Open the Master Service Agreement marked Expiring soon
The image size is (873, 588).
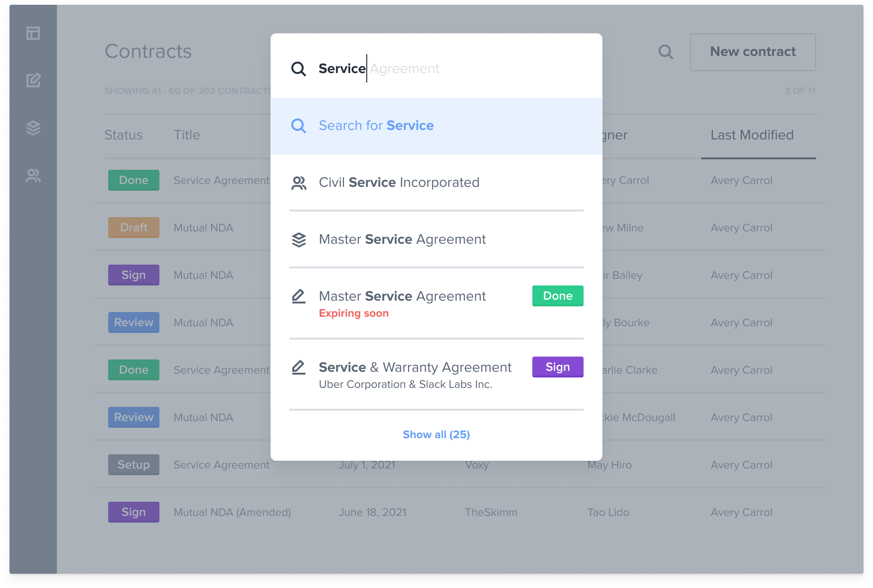coord(436,303)
